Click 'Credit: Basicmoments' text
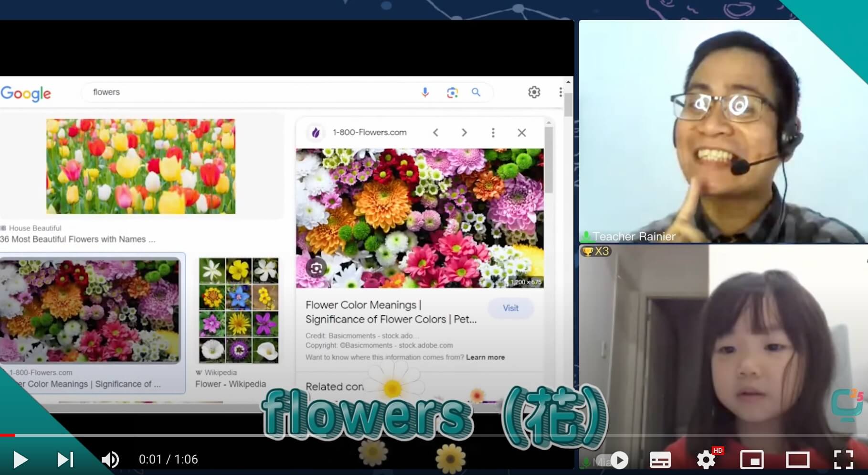This screenshot has width=868, height=475. click(363, 336)
